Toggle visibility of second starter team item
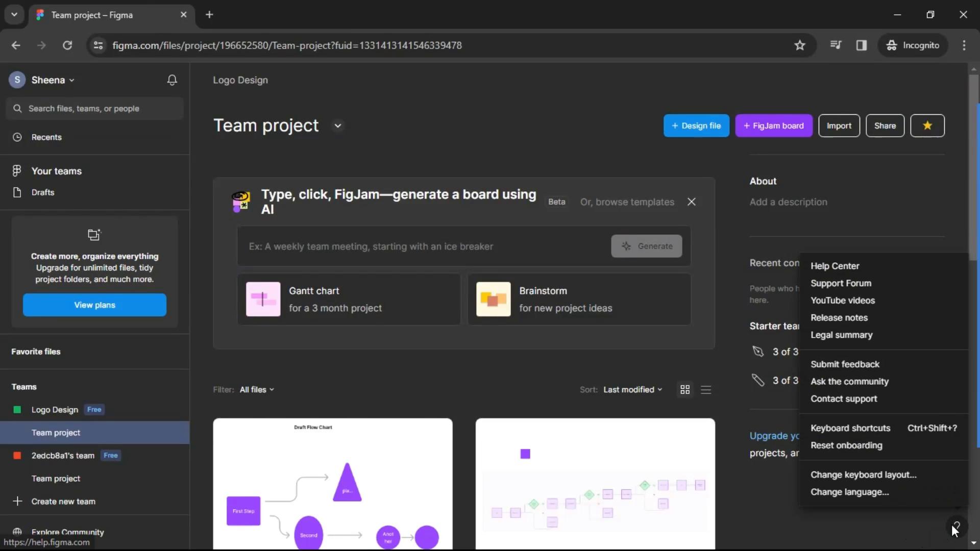Viewport: 980px width, 551px height. 758,380
